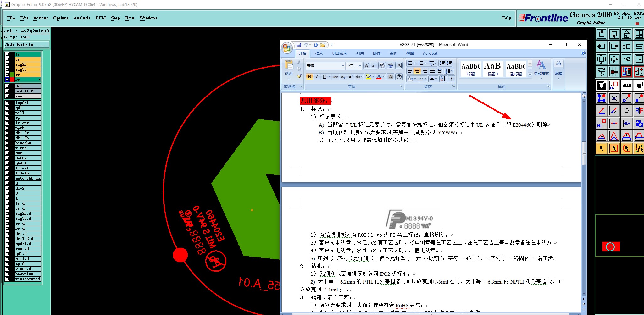Toggle checkbox for layer via+covered
Viewport: 644px width, 315px height.
coord(7,279)
